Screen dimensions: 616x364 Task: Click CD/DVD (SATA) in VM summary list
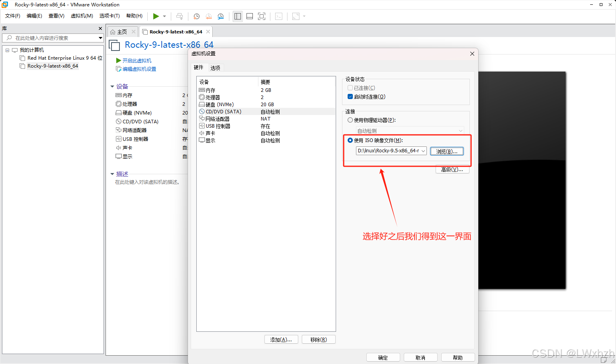[137, 122]
